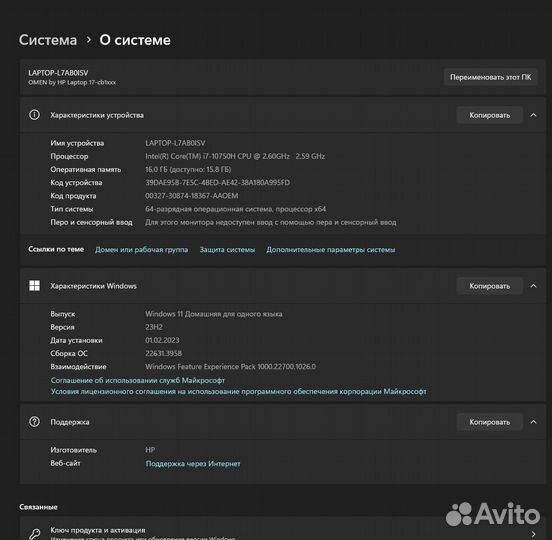The width and height of the screenshot is (552, 540).
Task: Copy Windows specifications with Копировать
Action: point(489,286)
